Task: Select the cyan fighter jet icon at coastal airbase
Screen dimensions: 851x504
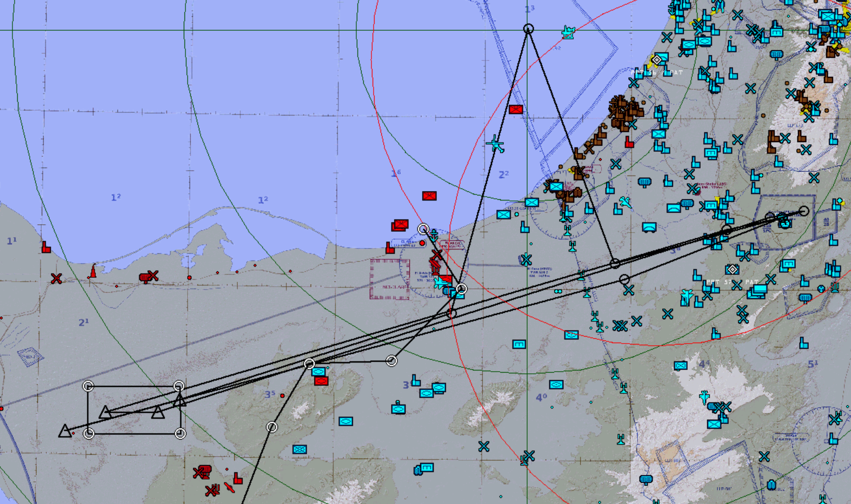Action: [441, 283]
